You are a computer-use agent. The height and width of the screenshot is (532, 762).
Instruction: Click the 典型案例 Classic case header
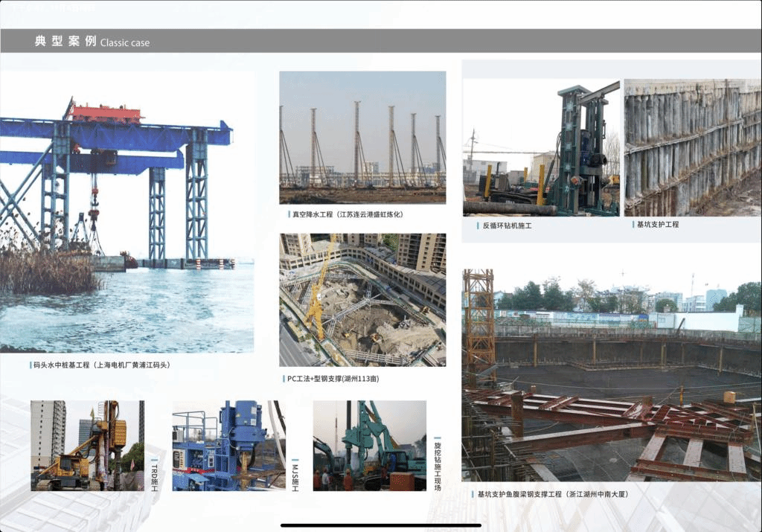[x=92, y=42]
